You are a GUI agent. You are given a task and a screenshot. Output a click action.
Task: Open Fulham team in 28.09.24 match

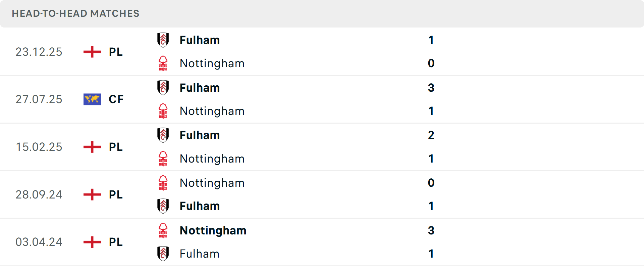click(200, 206)
